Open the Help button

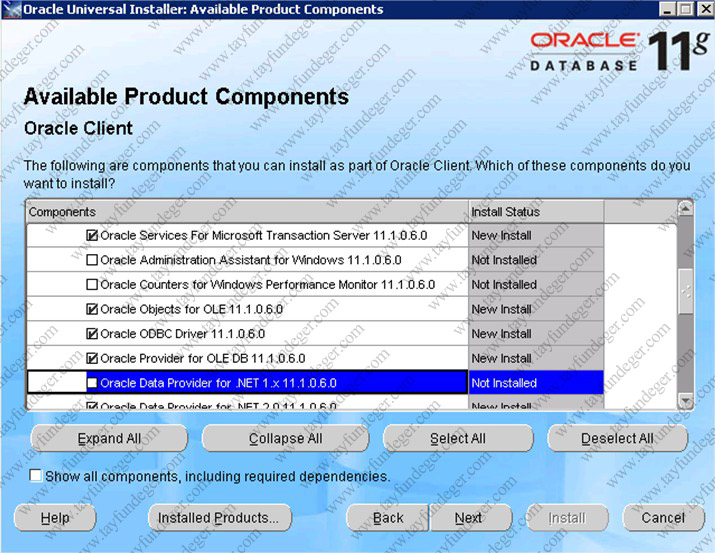click(x=55, y=518)
